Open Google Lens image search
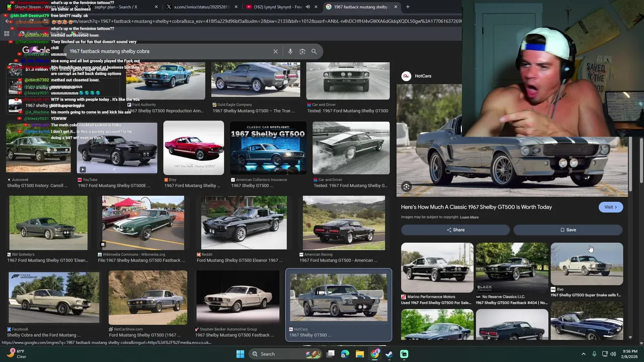The image size is (644, 362). point(302,51)
